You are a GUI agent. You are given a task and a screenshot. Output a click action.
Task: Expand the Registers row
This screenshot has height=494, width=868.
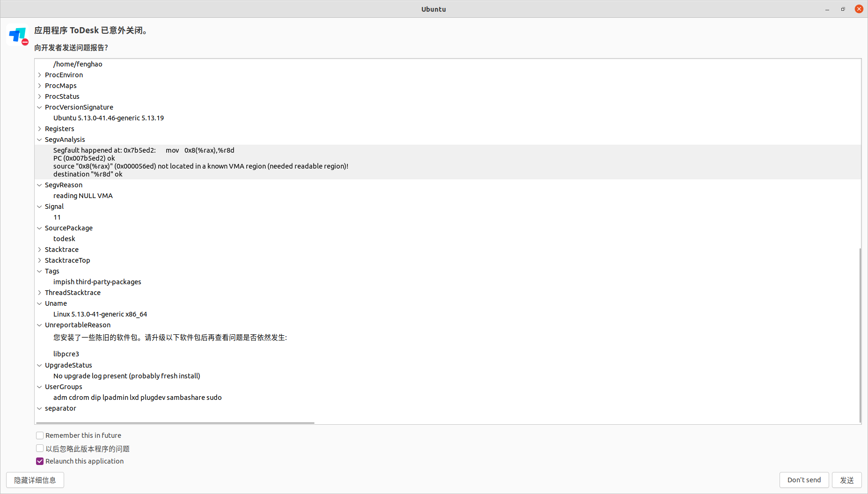[40, 129]
